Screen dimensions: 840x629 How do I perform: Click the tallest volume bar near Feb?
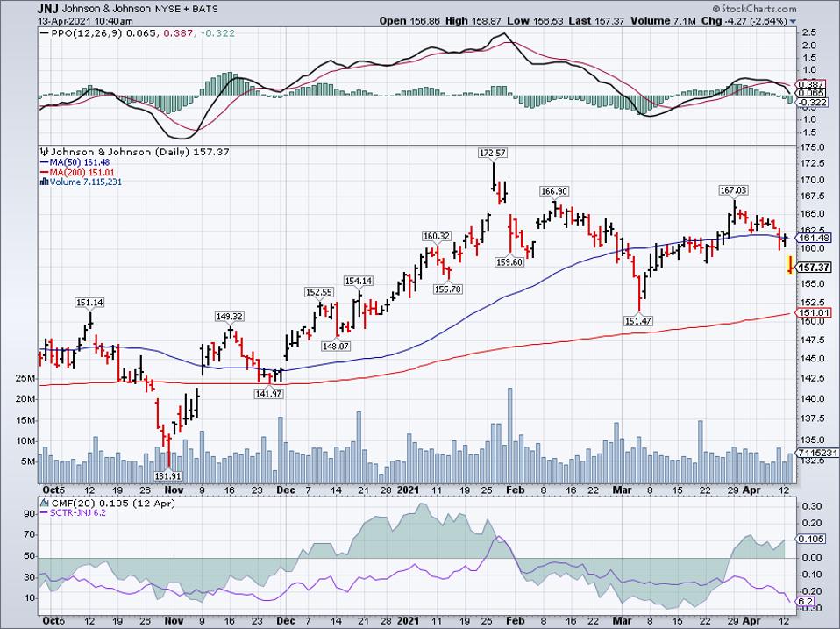509,435
